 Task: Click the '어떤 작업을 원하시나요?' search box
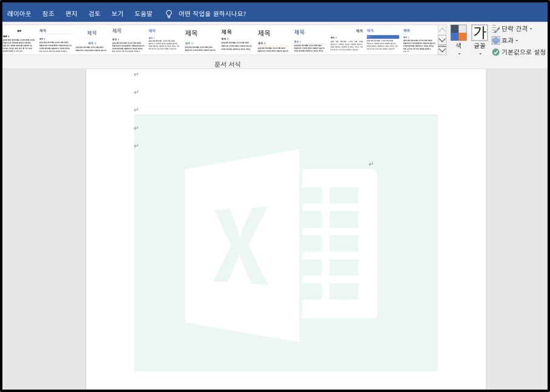[x=212, y=14]
